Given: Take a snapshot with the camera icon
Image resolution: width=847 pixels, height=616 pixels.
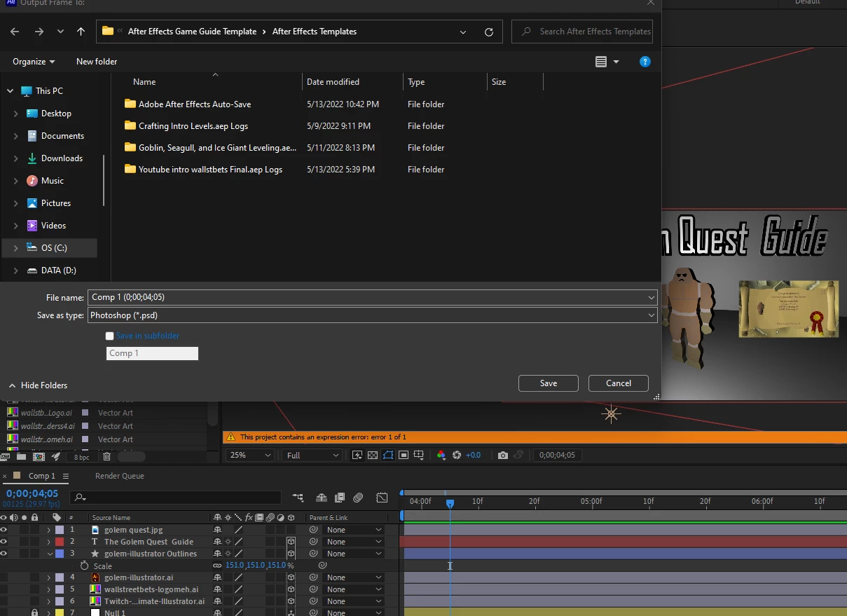Looking at the screenshot, I should tap(502, 455).
